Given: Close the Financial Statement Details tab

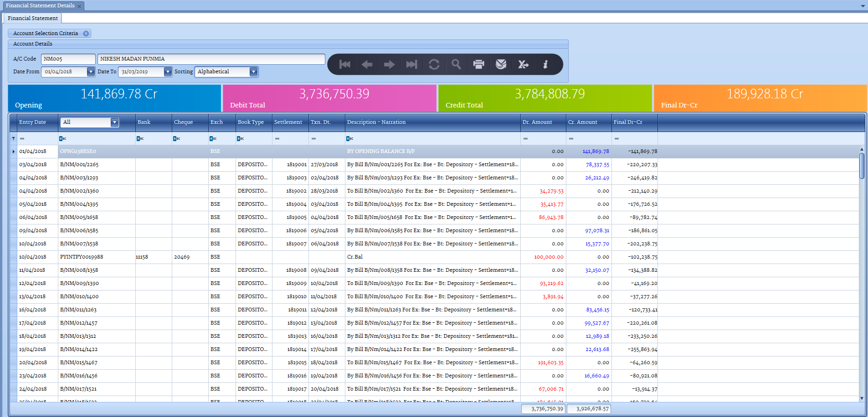Looking at the screenshot, I should [x=79, y=6].
